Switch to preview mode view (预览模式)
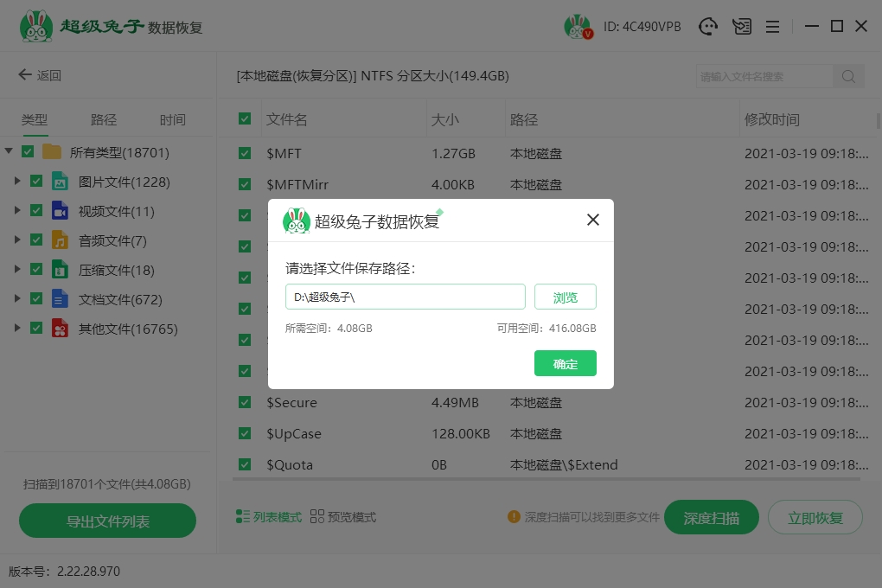Screen dimensions: 882x588 pyautogui.click(x=343, y=517)
